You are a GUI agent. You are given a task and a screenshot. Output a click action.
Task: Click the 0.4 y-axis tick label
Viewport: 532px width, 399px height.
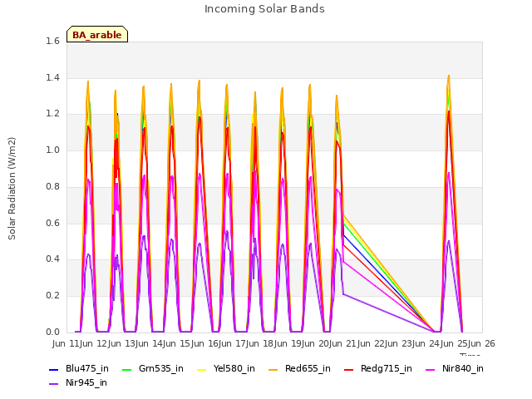tap(52, 259)
